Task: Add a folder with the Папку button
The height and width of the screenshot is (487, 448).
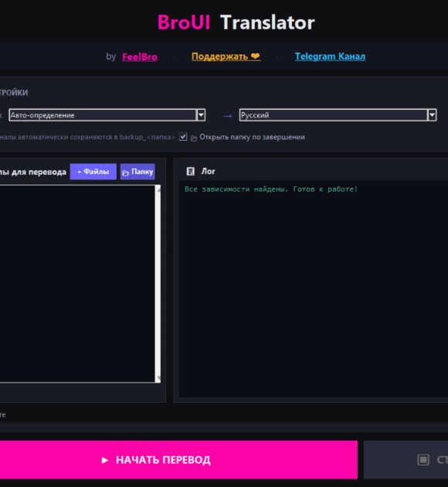Action: click(x=137, y=172)
